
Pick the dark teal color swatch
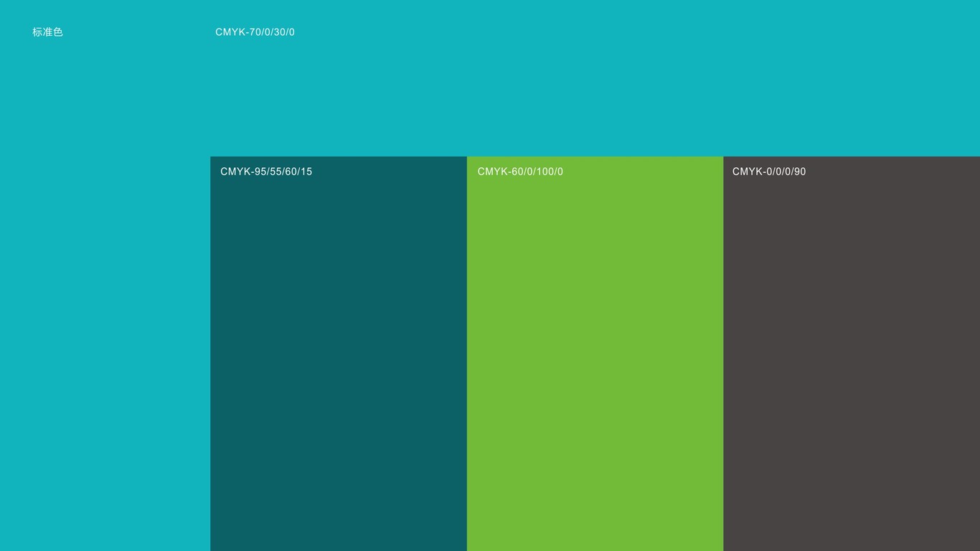(x=339, y=354)
